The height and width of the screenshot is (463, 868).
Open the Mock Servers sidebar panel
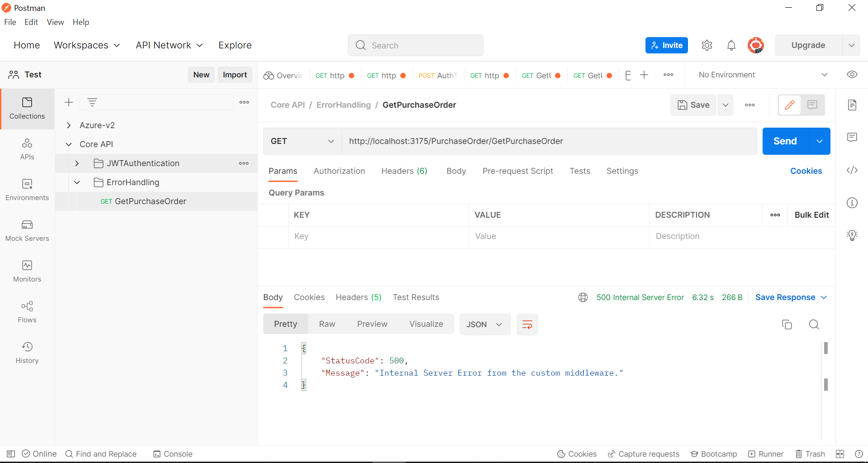pyautogui.click(x=27, y=230)
